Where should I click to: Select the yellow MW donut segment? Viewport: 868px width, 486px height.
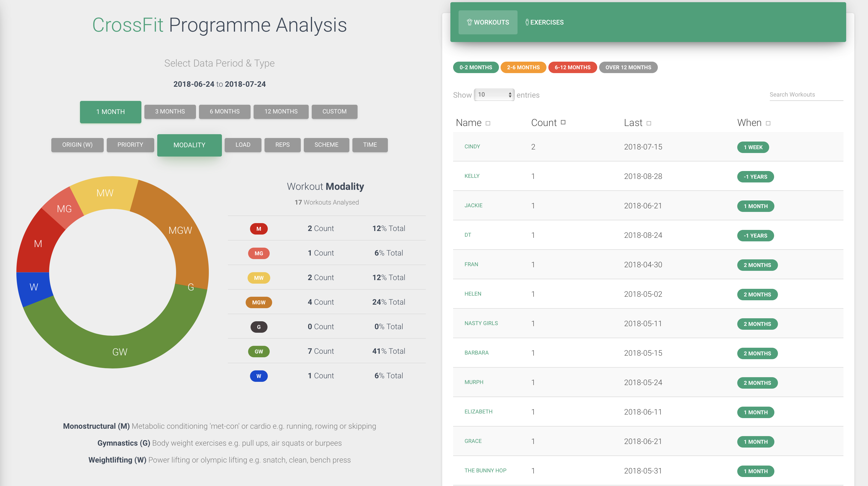[105, 193]
